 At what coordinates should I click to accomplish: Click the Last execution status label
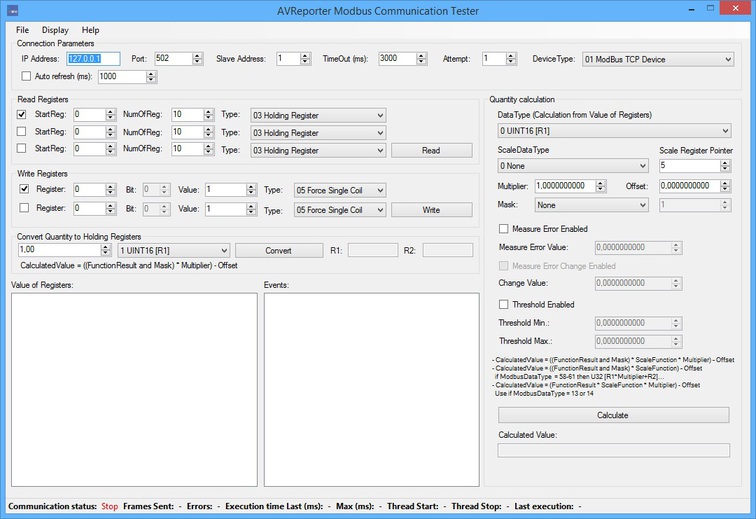click(544, 506)
